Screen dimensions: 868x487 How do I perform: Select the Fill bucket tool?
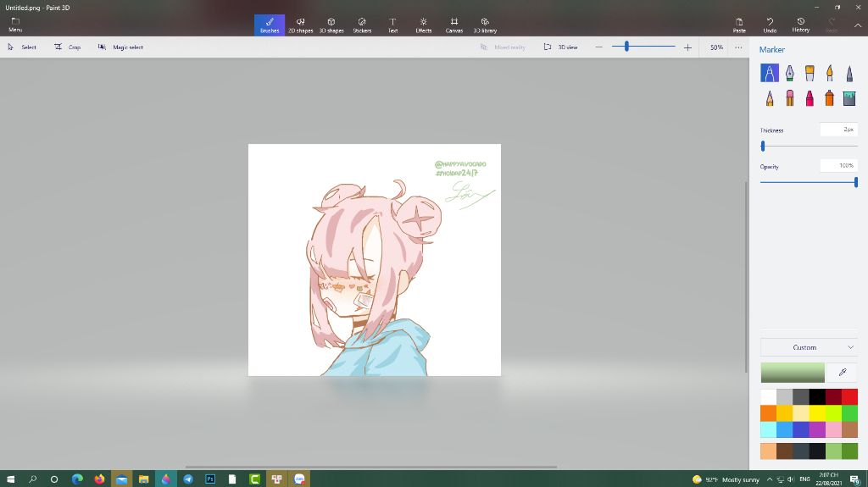click(x=849, y=98)
